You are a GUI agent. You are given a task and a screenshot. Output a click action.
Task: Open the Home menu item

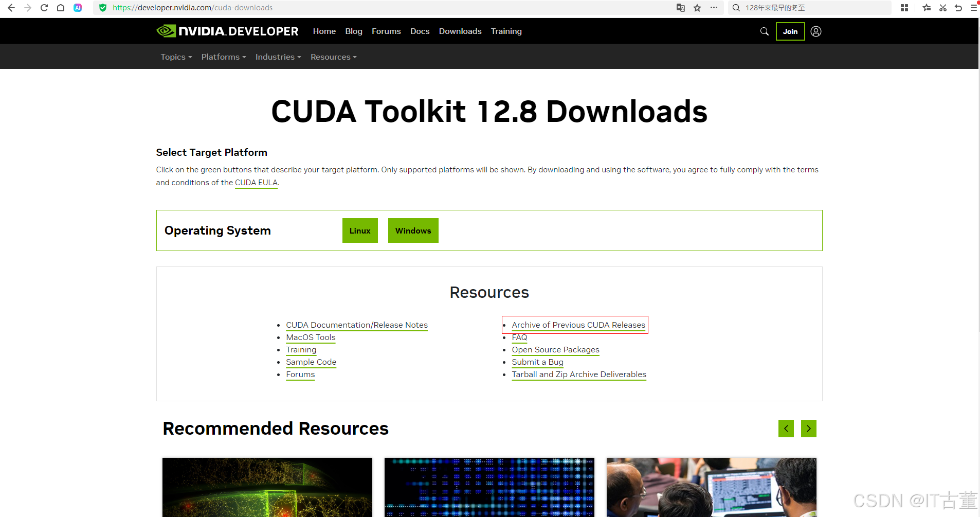[324, 31]
